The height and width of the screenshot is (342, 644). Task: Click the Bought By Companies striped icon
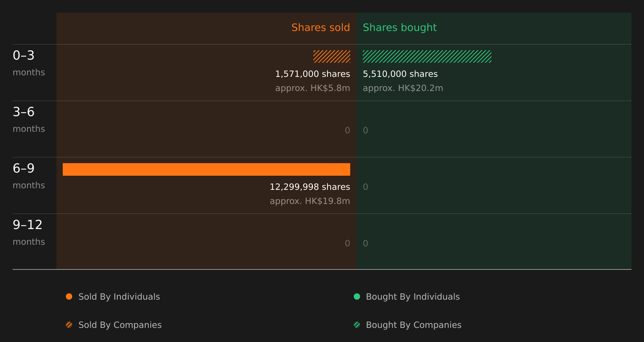pos(357,325)
